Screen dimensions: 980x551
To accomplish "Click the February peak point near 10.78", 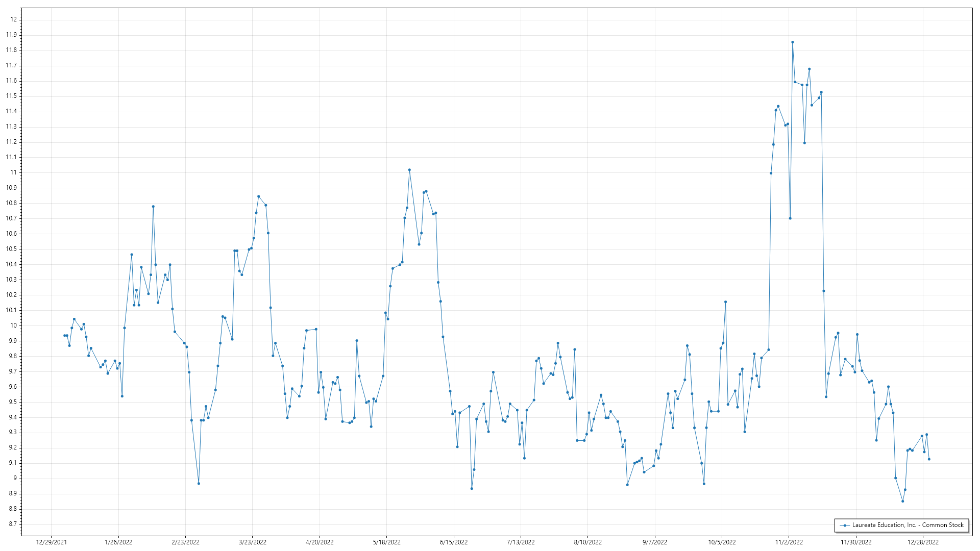I will pos(153,207).
